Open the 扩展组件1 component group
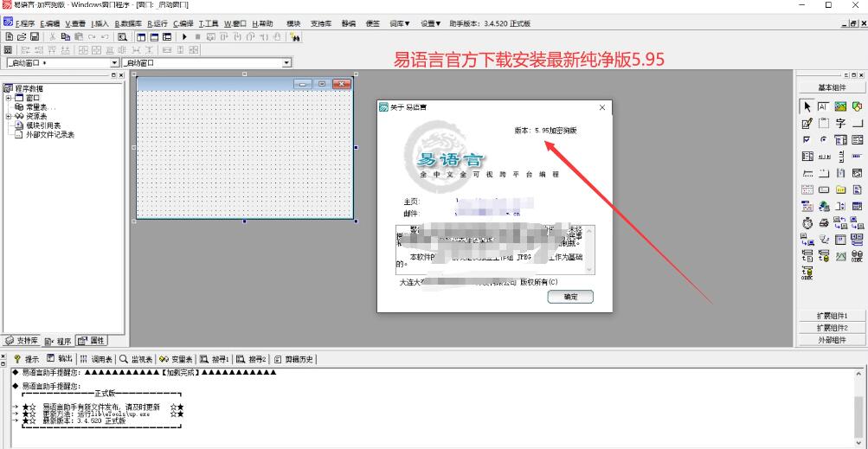868x449 pixels. (x=832, y=316)
